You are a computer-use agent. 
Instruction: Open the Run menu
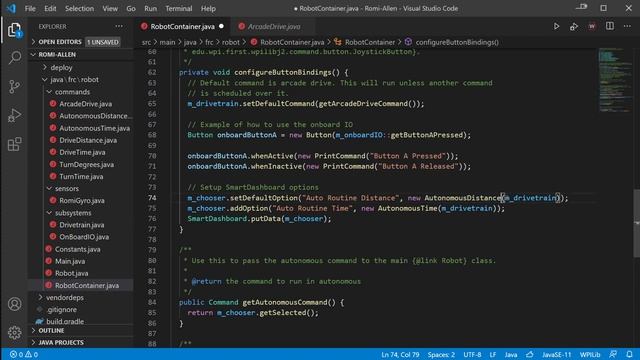150,8
